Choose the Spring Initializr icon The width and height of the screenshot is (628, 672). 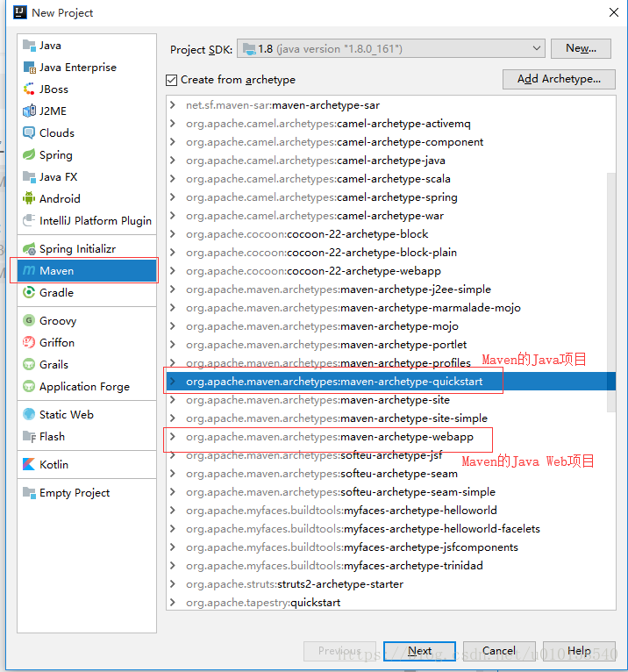29,248
